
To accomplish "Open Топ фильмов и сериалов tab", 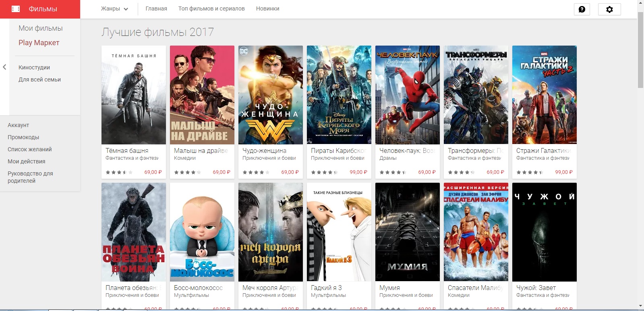I will pyautogui.click(x=211, y=8).
